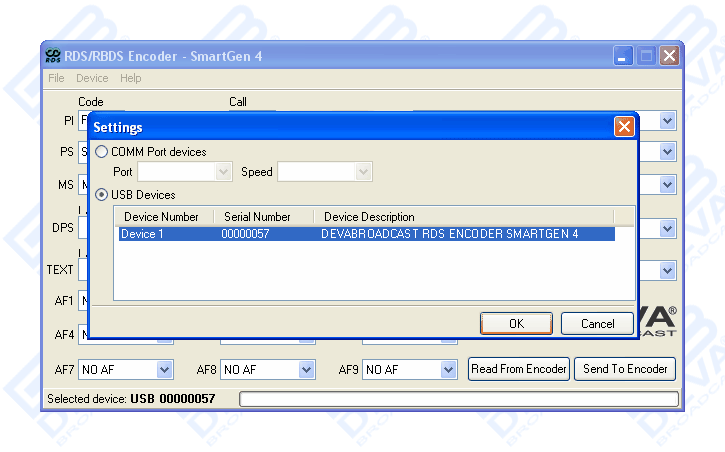Click Read From Encoder button

(519, 369)
